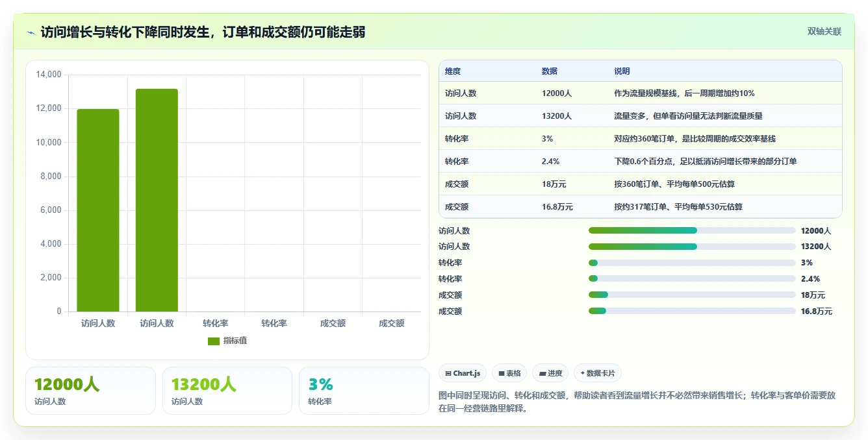Click the 双轴关联 label in the header

point(824,31)
